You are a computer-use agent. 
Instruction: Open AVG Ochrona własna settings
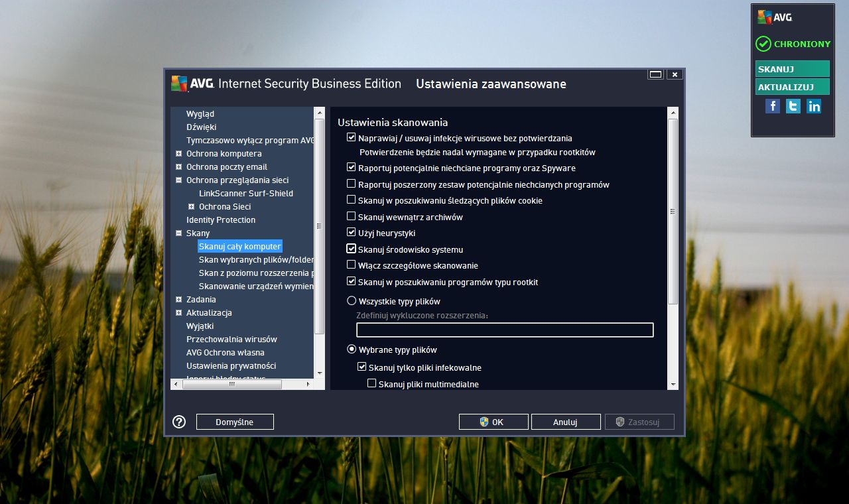point(226,353)
